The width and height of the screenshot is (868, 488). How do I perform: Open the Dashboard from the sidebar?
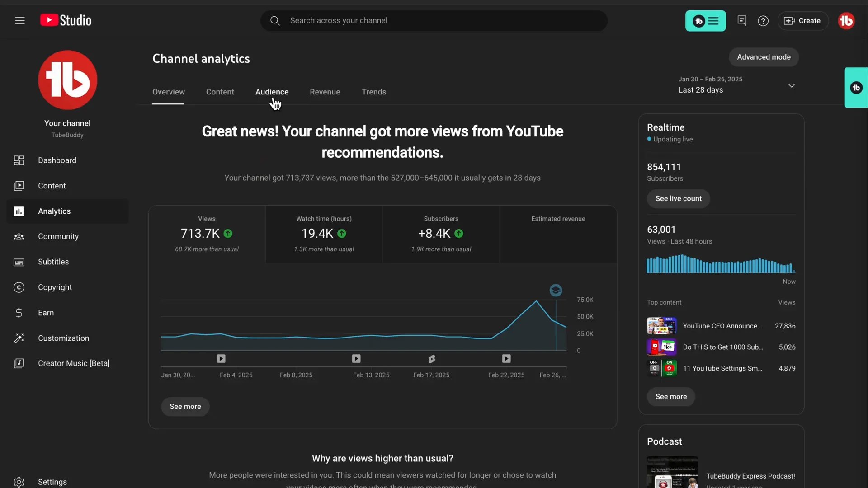coord(57,160)
